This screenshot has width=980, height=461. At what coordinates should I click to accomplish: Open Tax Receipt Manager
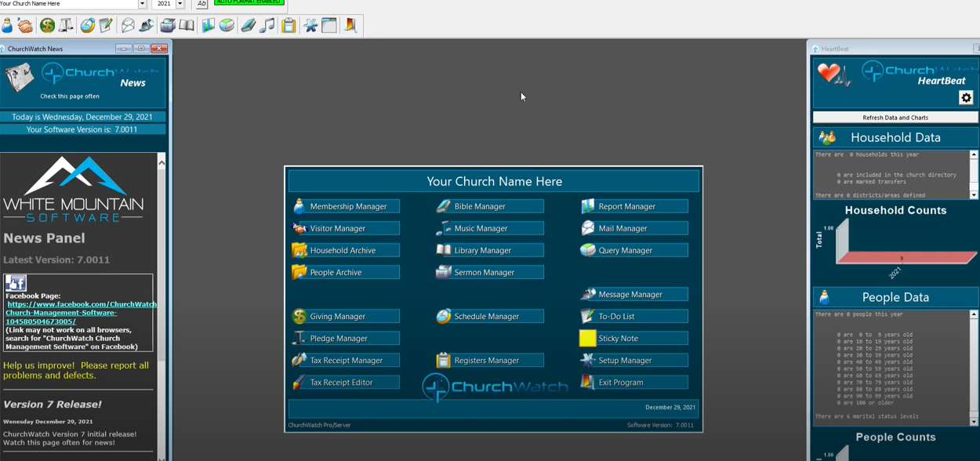click(x=345, y=360)
